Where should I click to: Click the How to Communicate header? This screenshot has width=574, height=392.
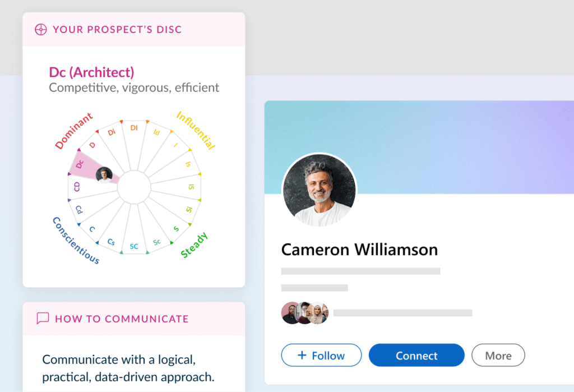tap(122, 319)
